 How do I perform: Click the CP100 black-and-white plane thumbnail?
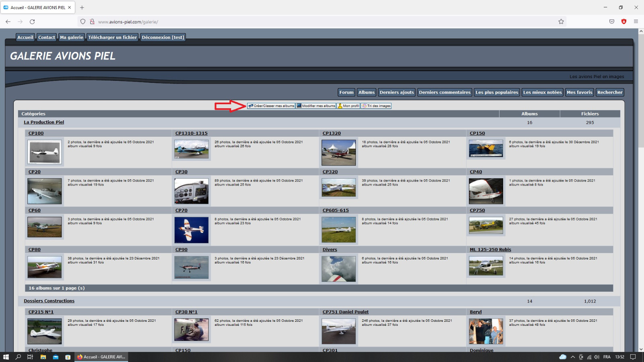pyautogui.click(x=45, y=152)
